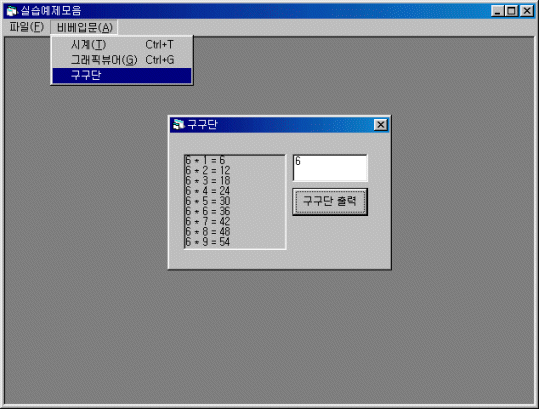Collapse the 비베입문(A) menu

pos(85,27)
